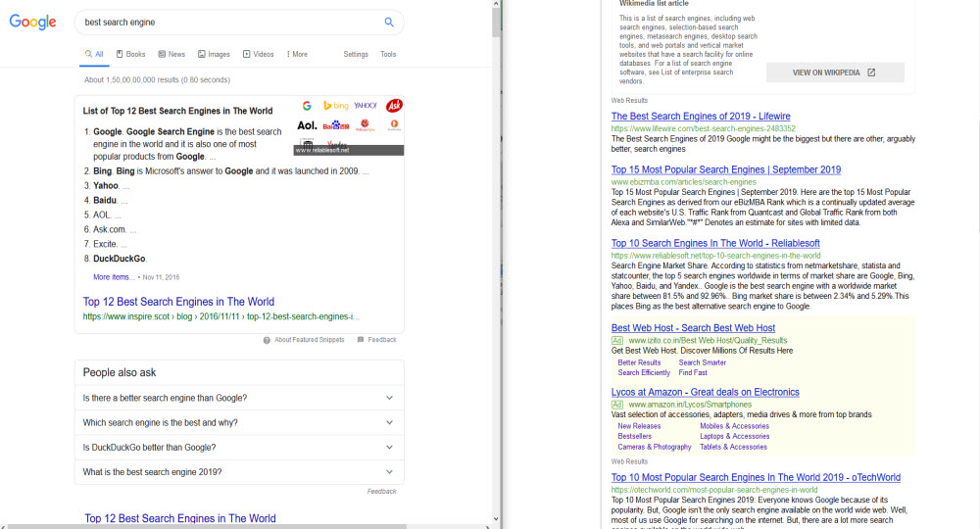The image size is (980, 529).
Task: Click the 'New Releases' sitelink
Action: pyautogui.click(x=639, y=426)
